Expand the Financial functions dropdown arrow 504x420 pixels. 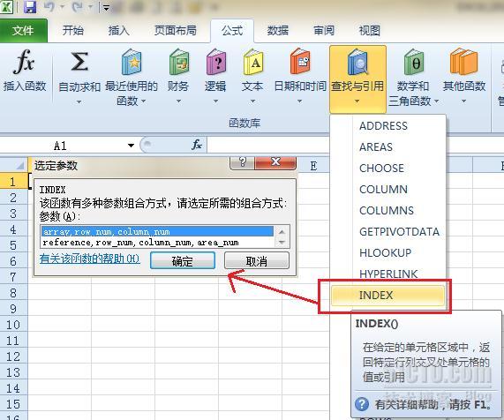pos(178,101)
